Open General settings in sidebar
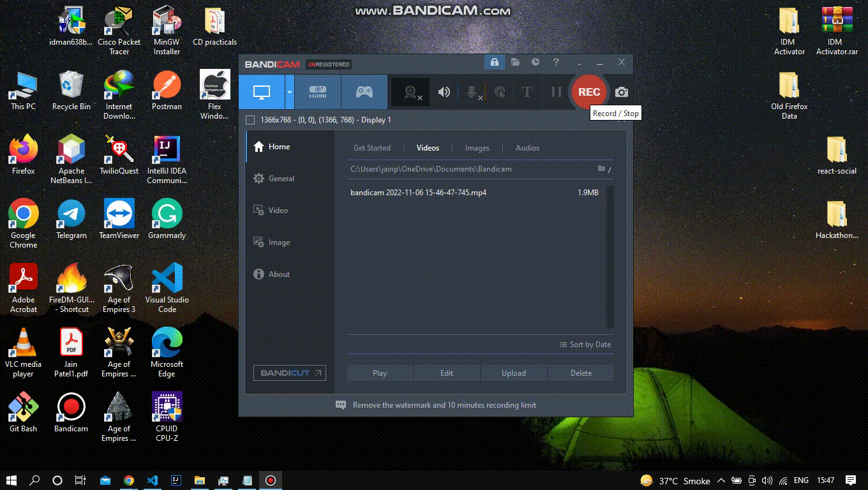 (290, 179)
